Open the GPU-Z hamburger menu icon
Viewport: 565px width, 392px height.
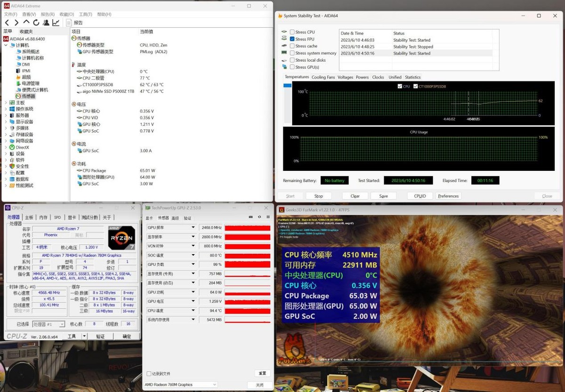[268, 217]
